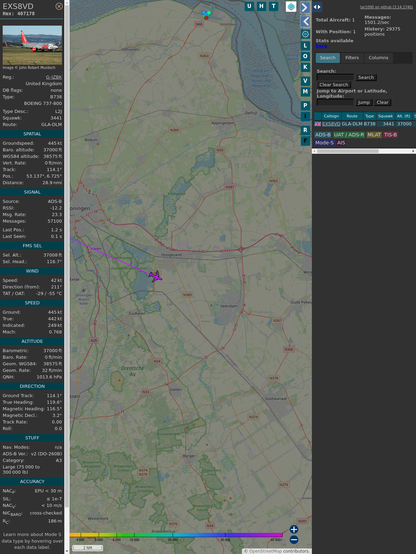Image resolution: width=416 pixels, height=554 pixels.
Task: Toggle the M multi-select map button
Action: pyautogui.click(x=305, y=92)
